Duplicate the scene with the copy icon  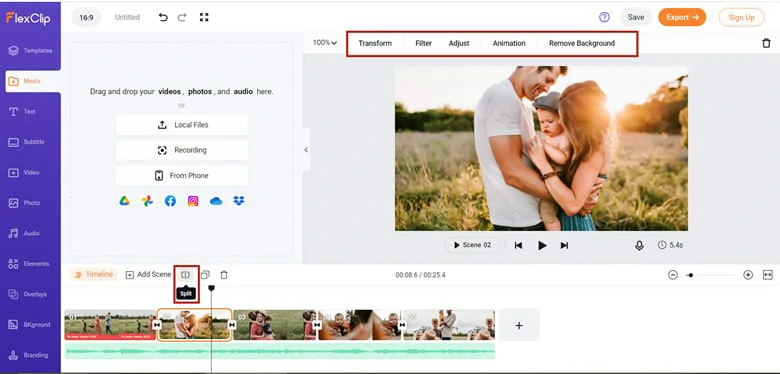coord(205,275)
